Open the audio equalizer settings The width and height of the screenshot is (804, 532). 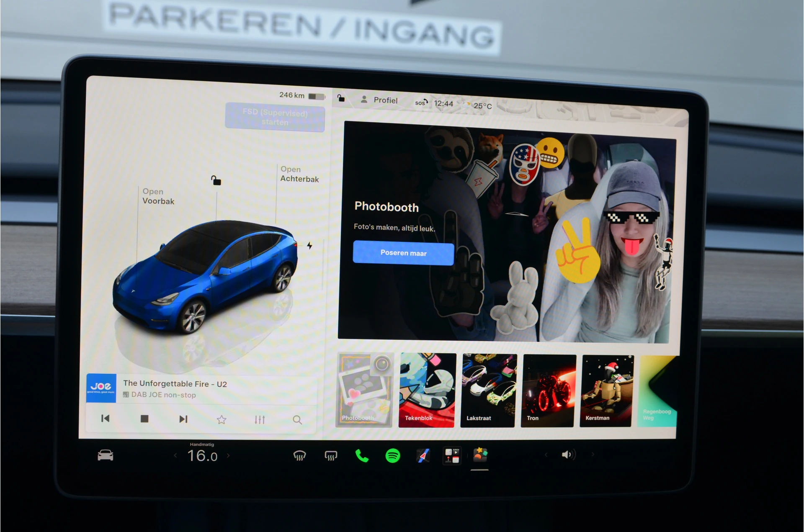tap(260, 419)
